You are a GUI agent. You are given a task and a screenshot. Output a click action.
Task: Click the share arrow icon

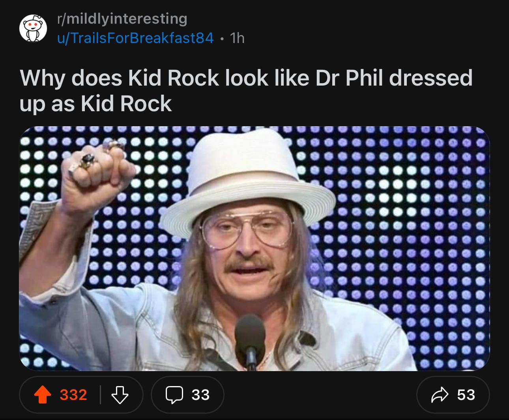tap(440, 395)
